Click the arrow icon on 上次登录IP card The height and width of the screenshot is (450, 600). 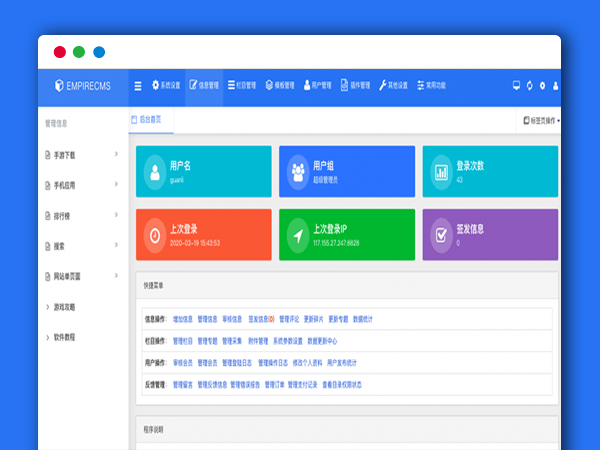click(298, 235)
